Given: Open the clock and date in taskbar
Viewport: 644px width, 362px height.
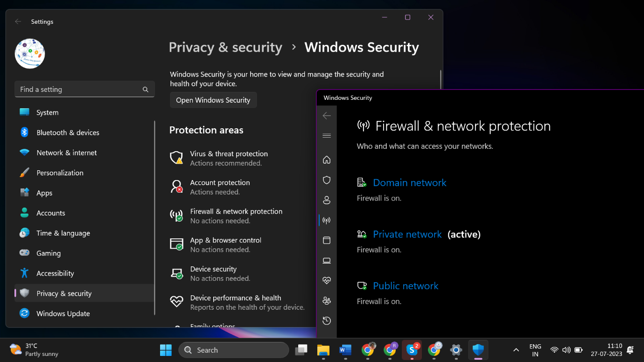Looking at the screenshot, I should click(606, 350).
